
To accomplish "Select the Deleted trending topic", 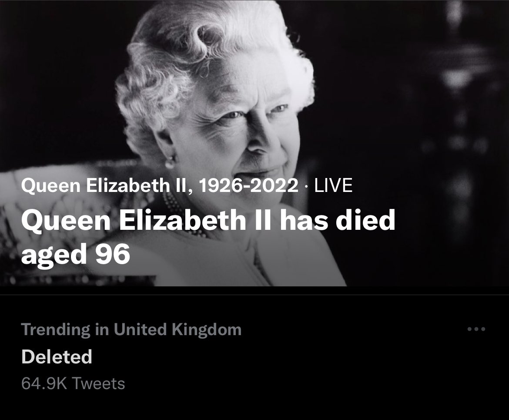I will coord(57,357).
